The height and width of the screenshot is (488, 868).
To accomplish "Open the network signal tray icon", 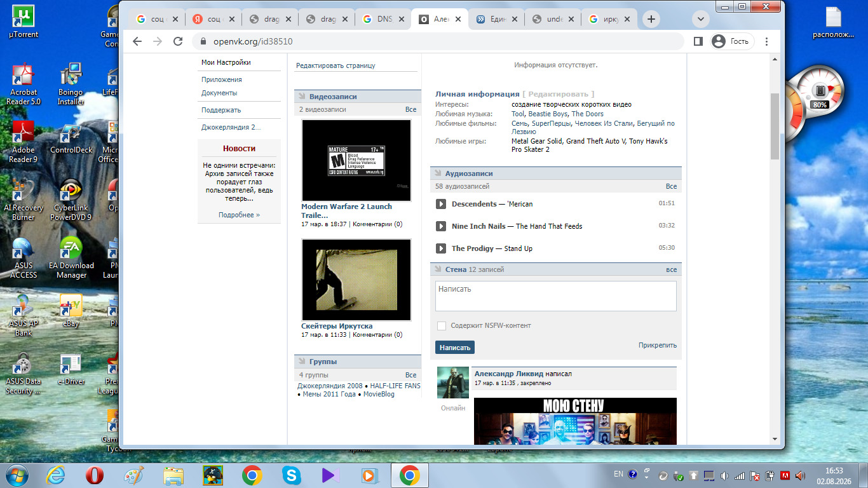I will coord(740,475).
